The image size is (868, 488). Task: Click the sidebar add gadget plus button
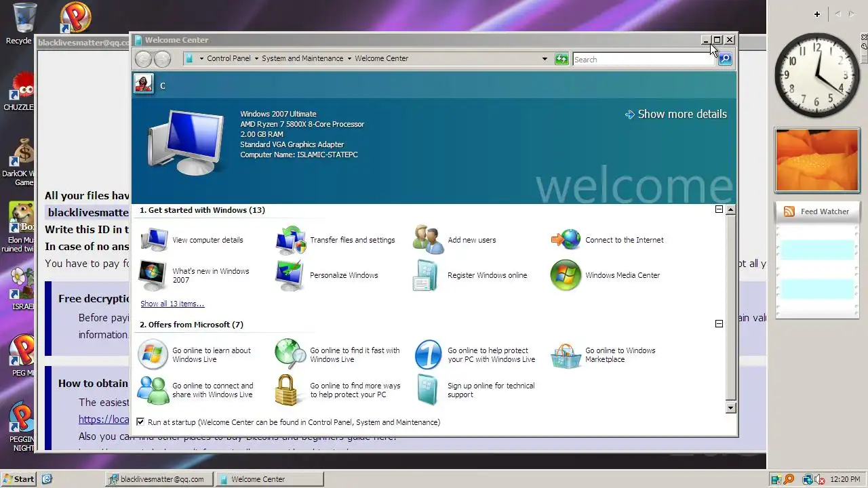pos(817,14)
